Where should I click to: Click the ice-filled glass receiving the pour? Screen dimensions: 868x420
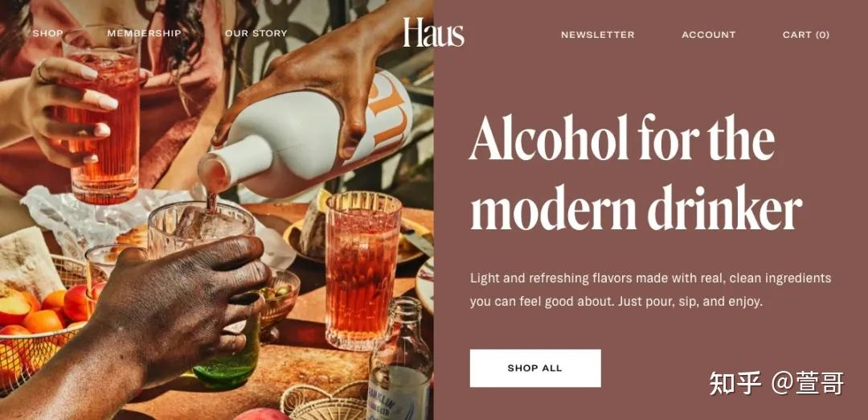tap(200, 227)
